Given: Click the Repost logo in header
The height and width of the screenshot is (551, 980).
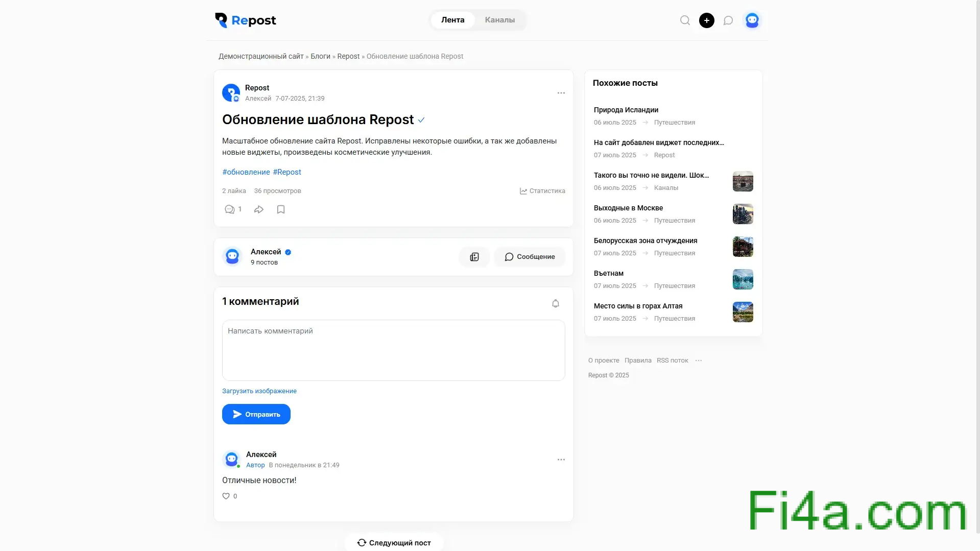Looking at the screenshot, I should [246, 20].
